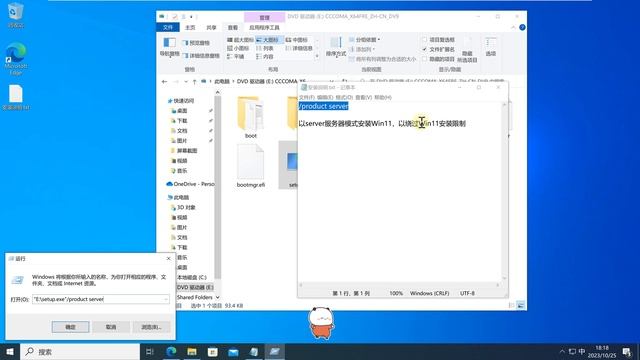
Task: Select Desktop (桌面) under Quick access
Action: point(180,111)
